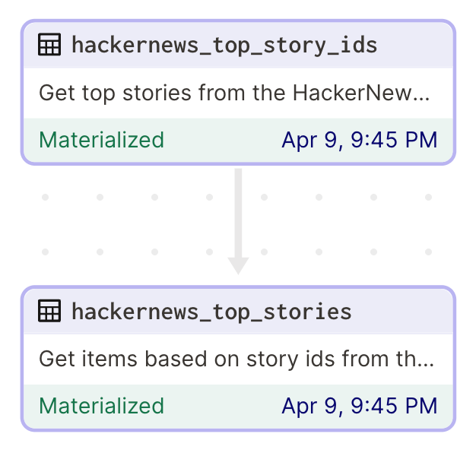Click the empty dotted canvas left of the arrow

[x=128, y=224]
